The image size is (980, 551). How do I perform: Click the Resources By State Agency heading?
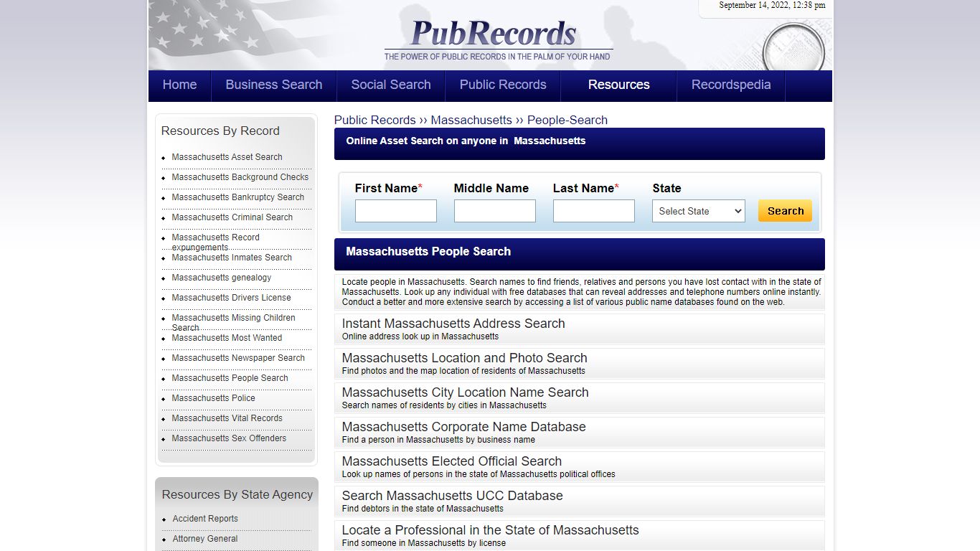pyautogui.click(x=237, y=494)
